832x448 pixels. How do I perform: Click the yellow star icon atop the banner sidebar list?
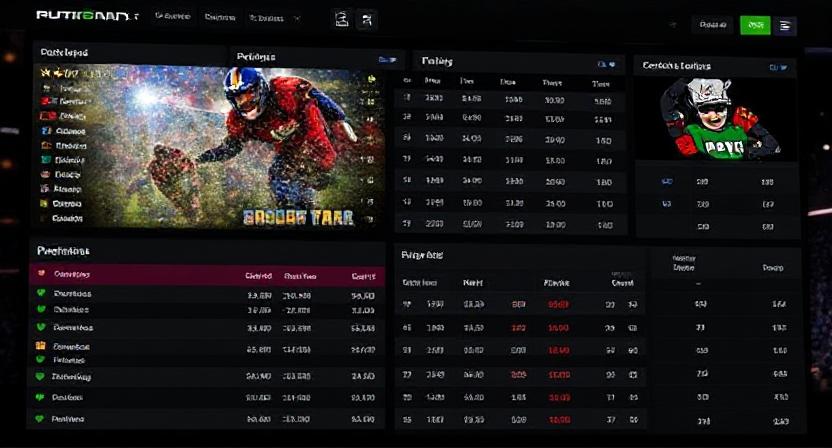tap(46, 72)
